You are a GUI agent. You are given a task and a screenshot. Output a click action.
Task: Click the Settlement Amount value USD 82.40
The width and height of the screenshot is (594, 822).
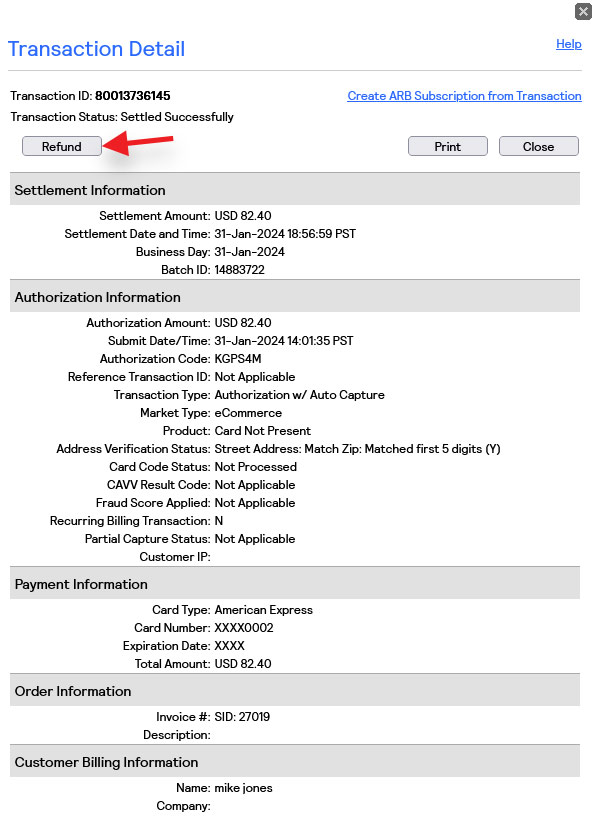click(x=243, y=215)
